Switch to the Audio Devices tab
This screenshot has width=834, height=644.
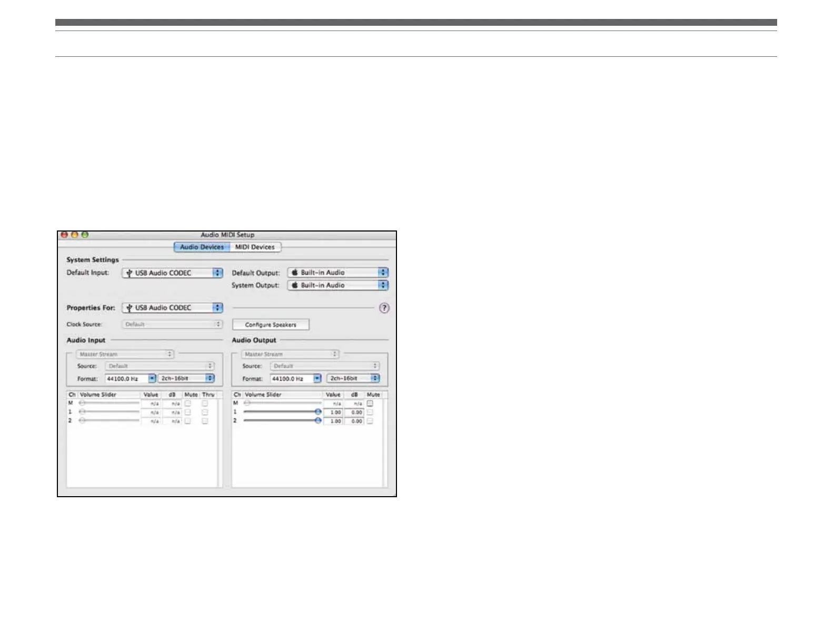(x=202, y=247)
